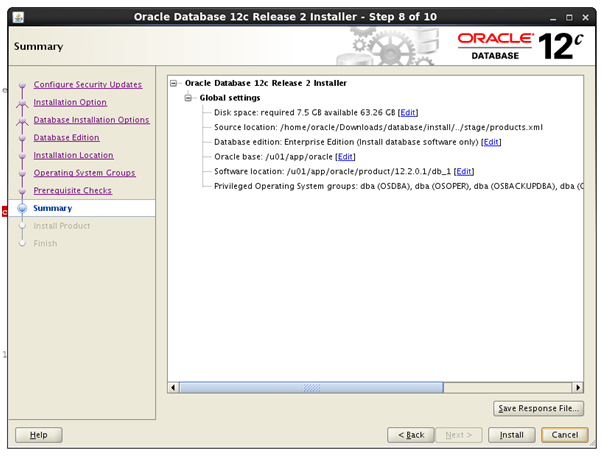This screenshot has height=458, width=606.
Task: Jump to Installation Option step
Action: (x=70, y=102)
